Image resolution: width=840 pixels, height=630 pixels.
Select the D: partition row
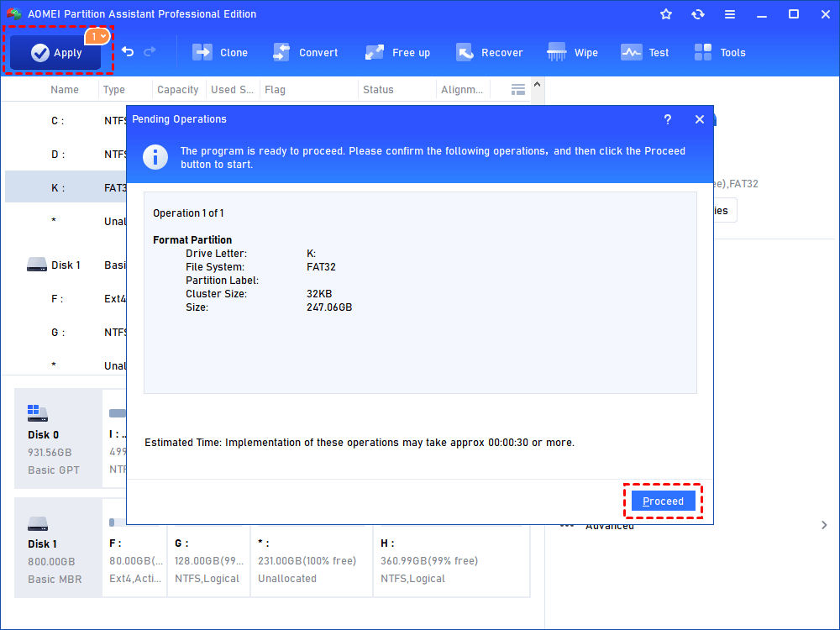click(66, 155)
